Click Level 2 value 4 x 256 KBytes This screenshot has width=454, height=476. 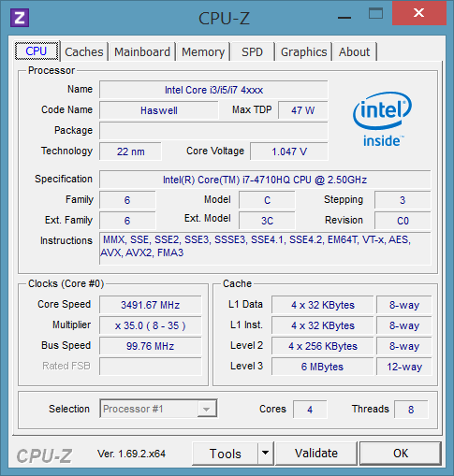click(x=323, y=346)
